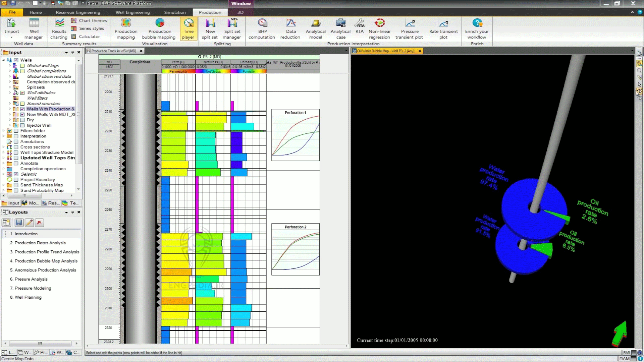This screenshot has height=362, width=644.
Task: Collapse the Interpretation tree branch
Action: [x=4, y=136]
